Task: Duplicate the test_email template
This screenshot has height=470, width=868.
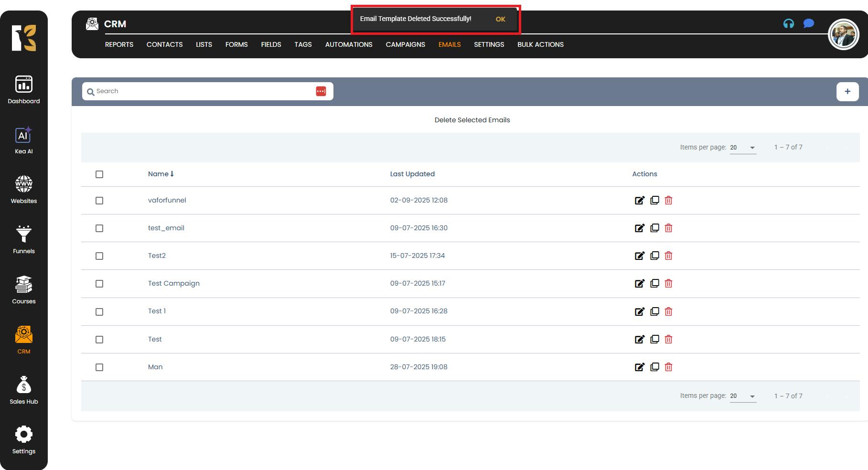Action: (654, 228)
